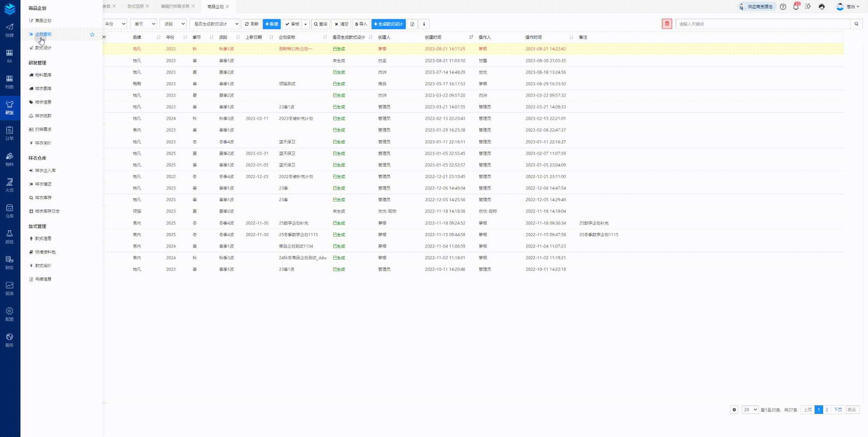Viewport: 868px width, 437px height.
Task: Click the notification bell icon
Action: pos(796,7)
